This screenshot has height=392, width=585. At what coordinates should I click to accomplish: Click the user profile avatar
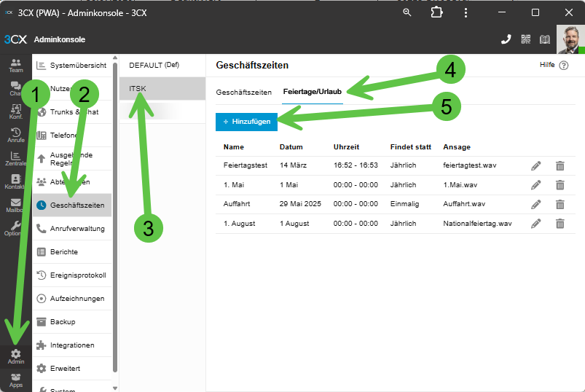click(x=570, y=39)
